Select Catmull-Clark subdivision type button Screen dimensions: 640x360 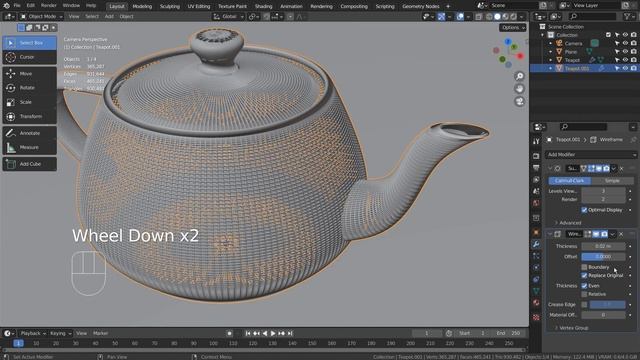coord(569,180)
